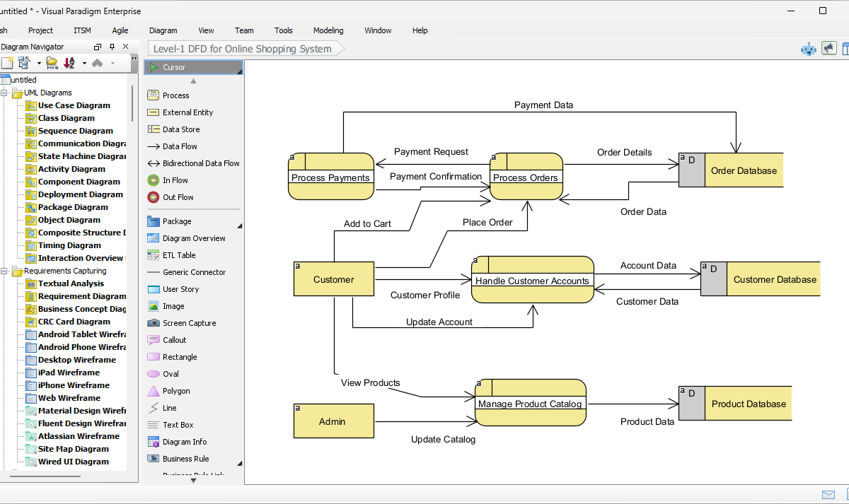Open the robot assistant icon
Viewport: 849px width, 504px height.
[x=808, y=49]
